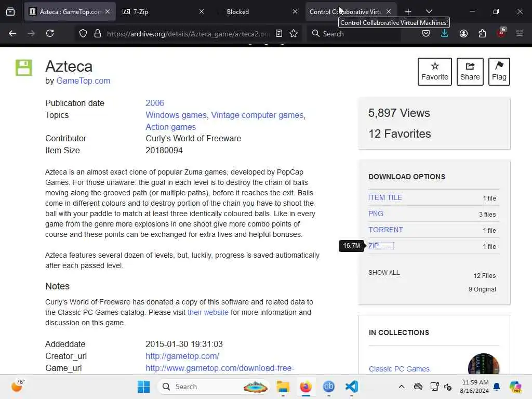532x399 pixels.
Task: Switch to the Azteca : GameTop.com tab
Action: (70, 11)
